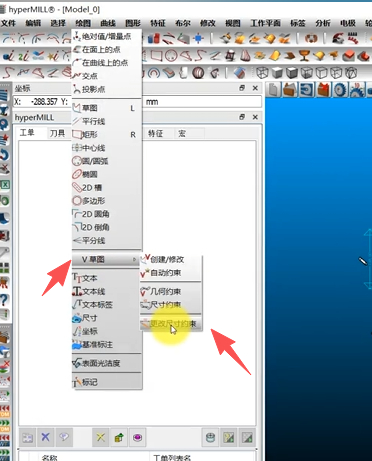Choose 自动约束 in the submenu
This screenshot has width=372, height=461.
pos(171,273)
